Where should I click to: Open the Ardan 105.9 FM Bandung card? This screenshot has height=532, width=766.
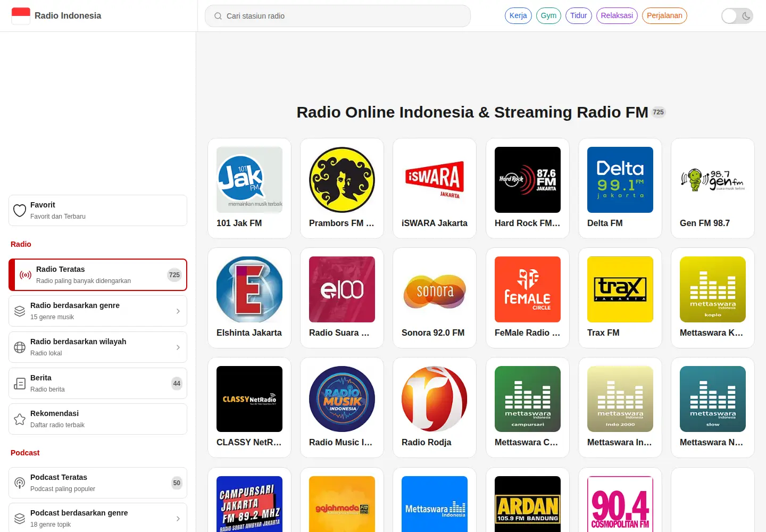point(528,500)
